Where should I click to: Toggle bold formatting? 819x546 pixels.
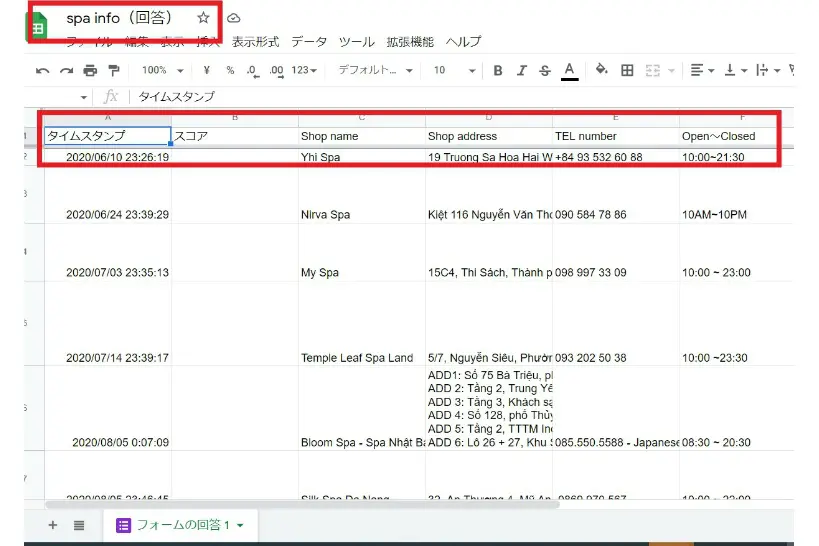(x=498, y=71)
